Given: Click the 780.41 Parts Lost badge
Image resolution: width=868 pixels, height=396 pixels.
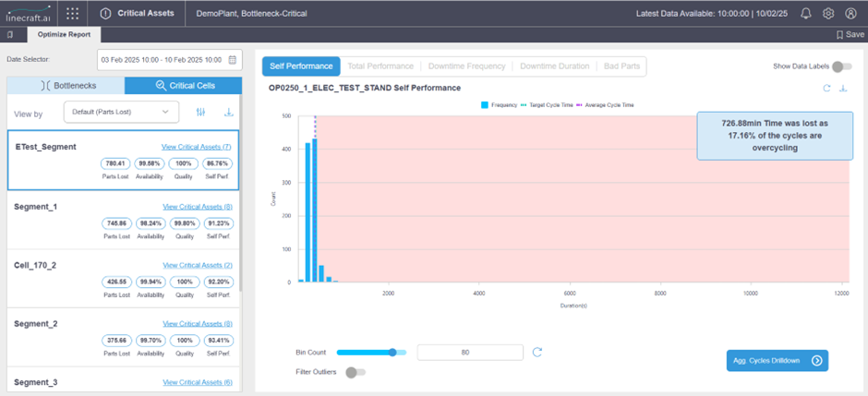Looking at the screenshot, I should (x=116, y=163).
